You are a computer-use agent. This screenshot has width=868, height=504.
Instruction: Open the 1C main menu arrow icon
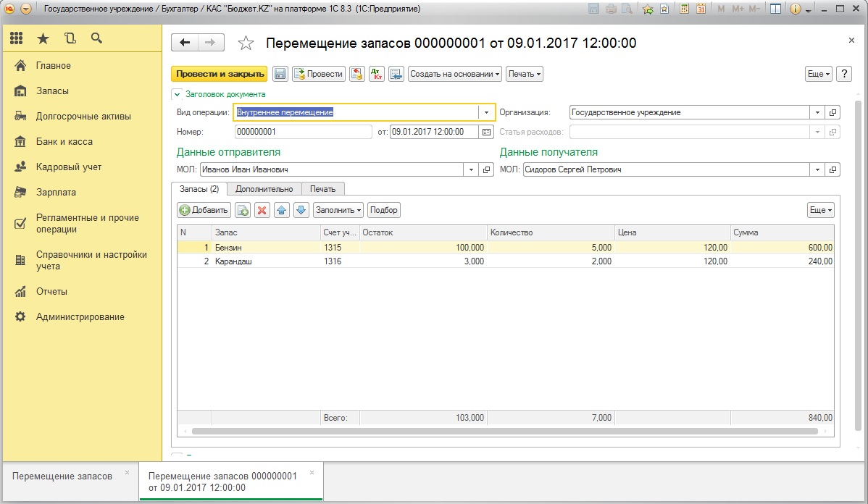point(25,9)
